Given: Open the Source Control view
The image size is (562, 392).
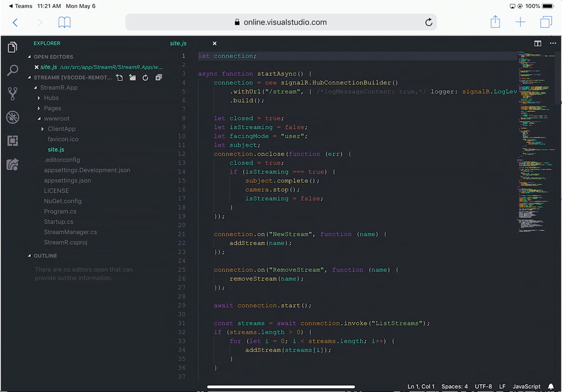Looking at the screenshot, I should (x=12, y=93).
